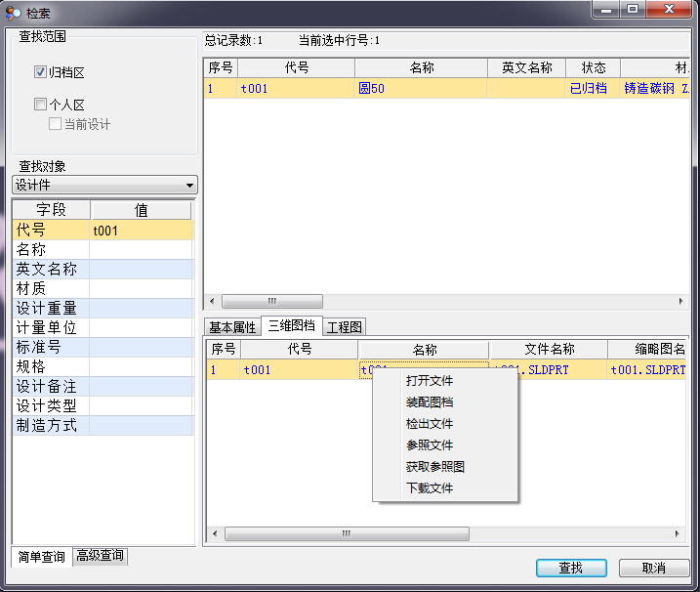Click the upper table horizontal scrollbar thumb
Viewport: 700px width, 592px height.
coord(271,301)
